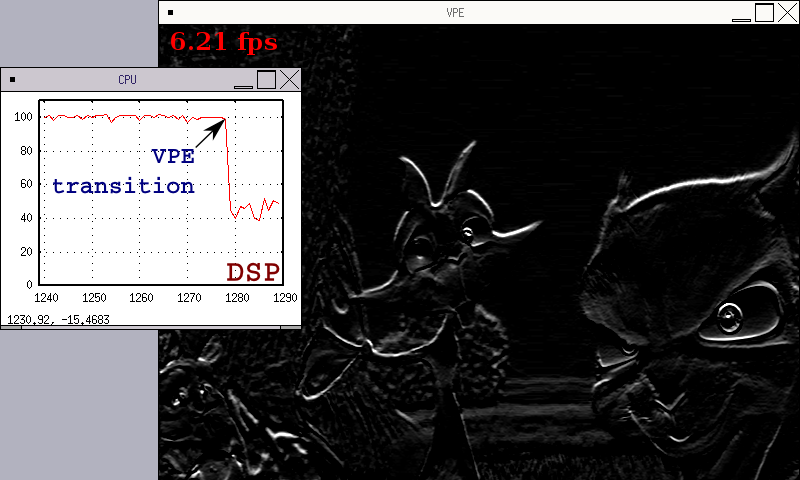Click the dark red DSP label

pos(252,272)
